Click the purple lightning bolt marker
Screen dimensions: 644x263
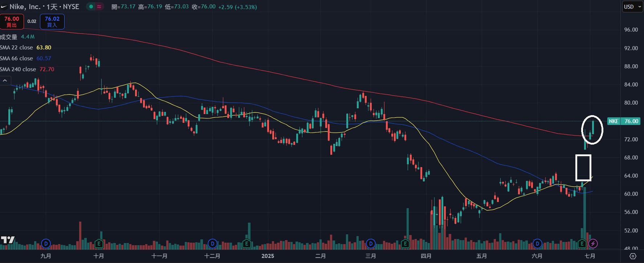[x=593, y=243]
